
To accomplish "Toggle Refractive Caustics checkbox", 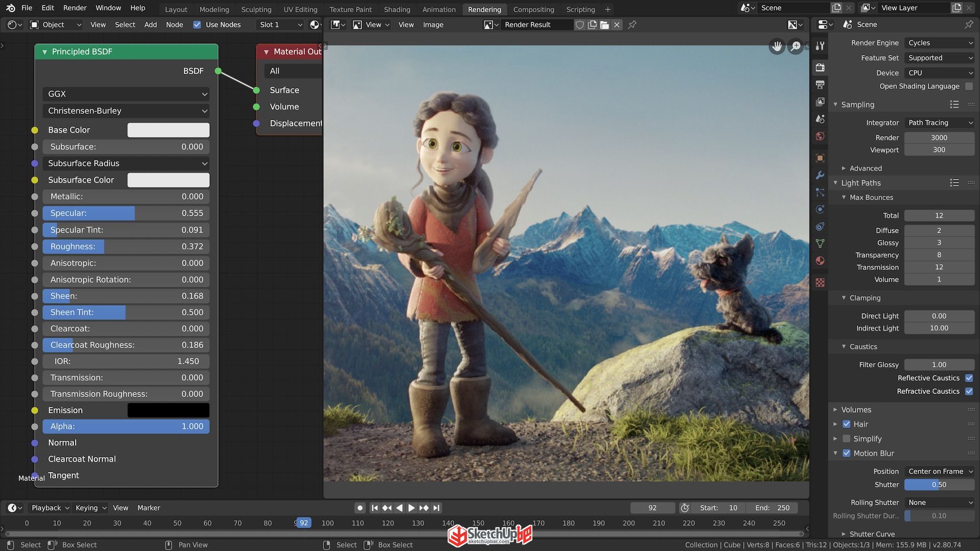I will point(969,391).
